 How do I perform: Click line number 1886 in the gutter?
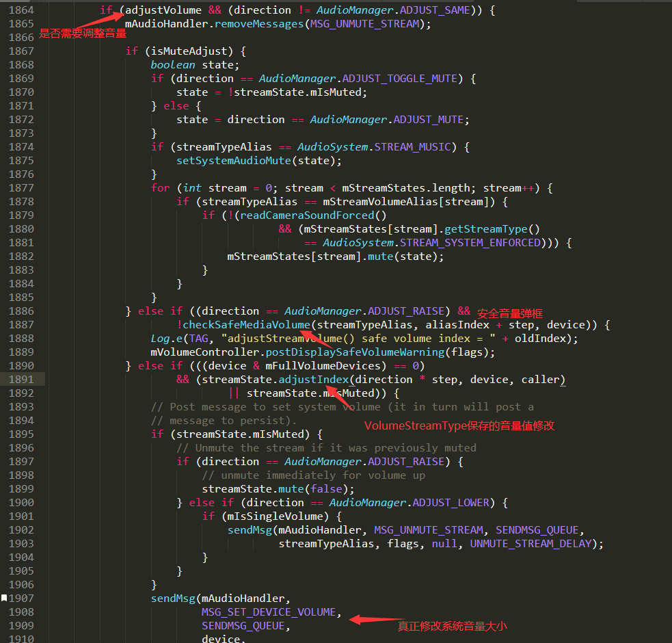click(x=21, y=311)
